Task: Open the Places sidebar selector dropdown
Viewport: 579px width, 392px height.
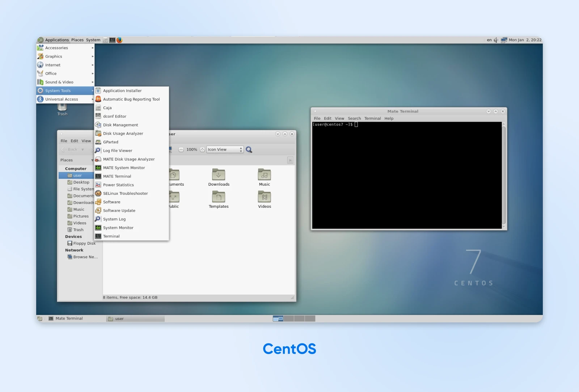Action: (77, 160)
